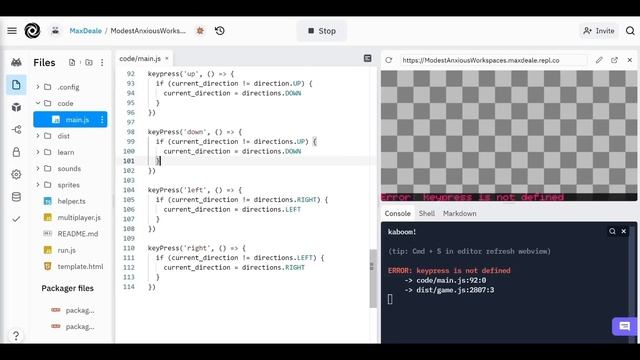Viewport: 640px width, 360px height.
Task: Open the Settings gear icon
Action: [16, 174]
